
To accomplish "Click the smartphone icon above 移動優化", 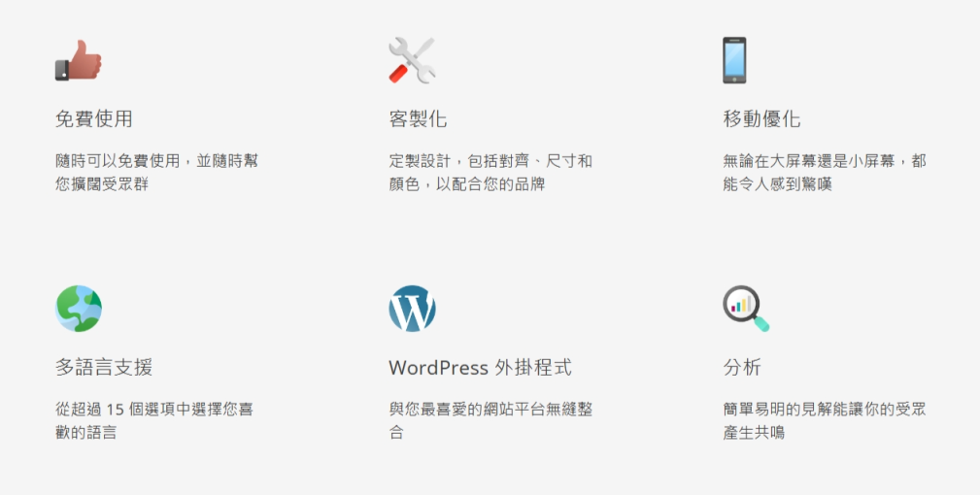I will click(x=734, y=61).
